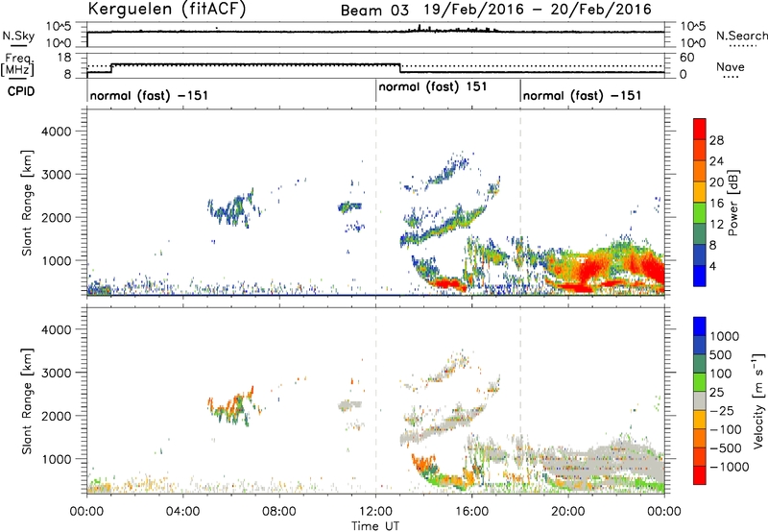Select the N.Sky legend label
This screenshot has width=768, height=532.
click(x=18, y=36)
